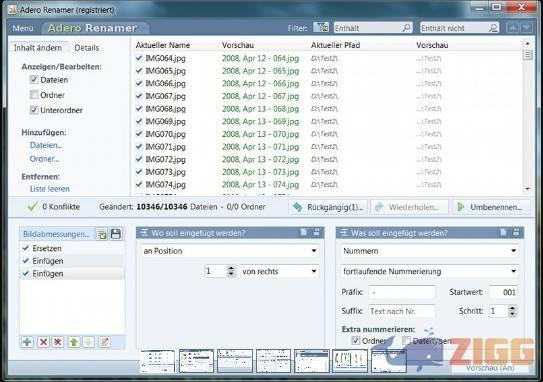This screenshot has height=382, width=543.
Task: Open the 'von rechts' dropdown
Action: (x=279, y=271)
